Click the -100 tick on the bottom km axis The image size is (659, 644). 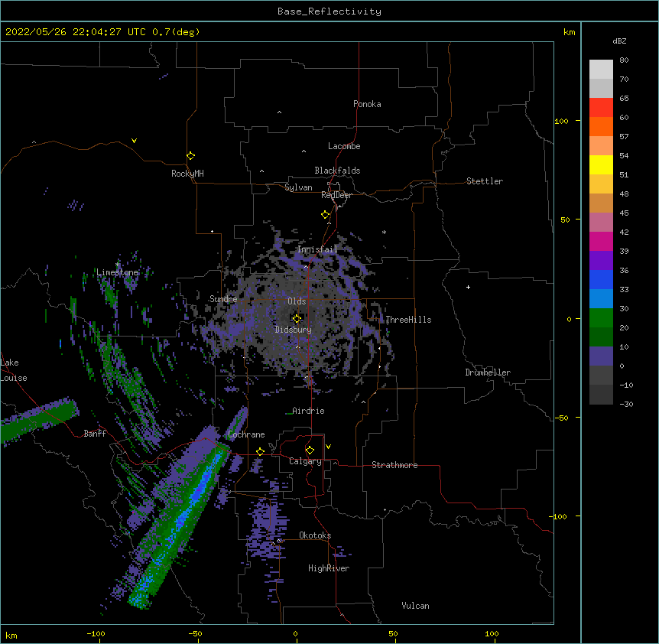point(96,634)
